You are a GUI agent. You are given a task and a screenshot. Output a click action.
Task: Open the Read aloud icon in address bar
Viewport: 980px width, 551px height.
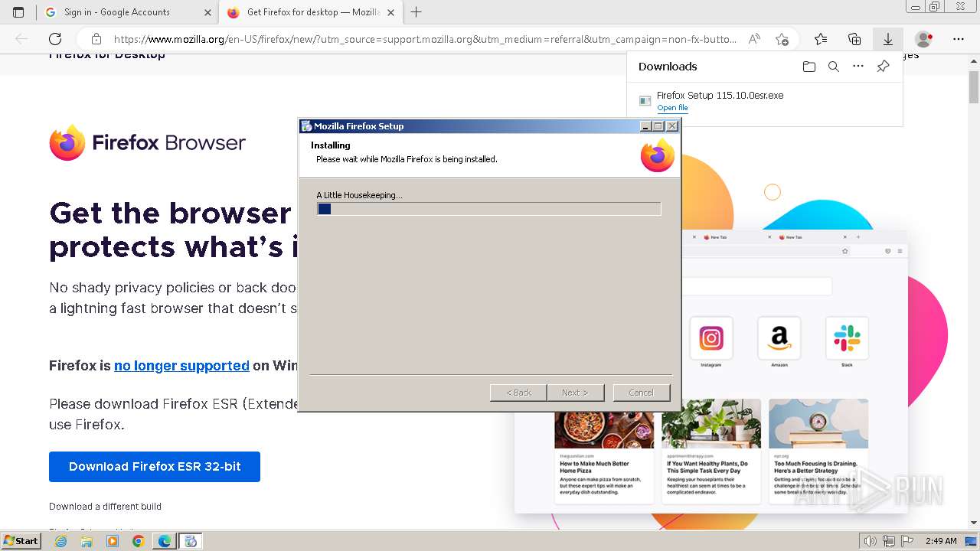[x=754, y=39]
